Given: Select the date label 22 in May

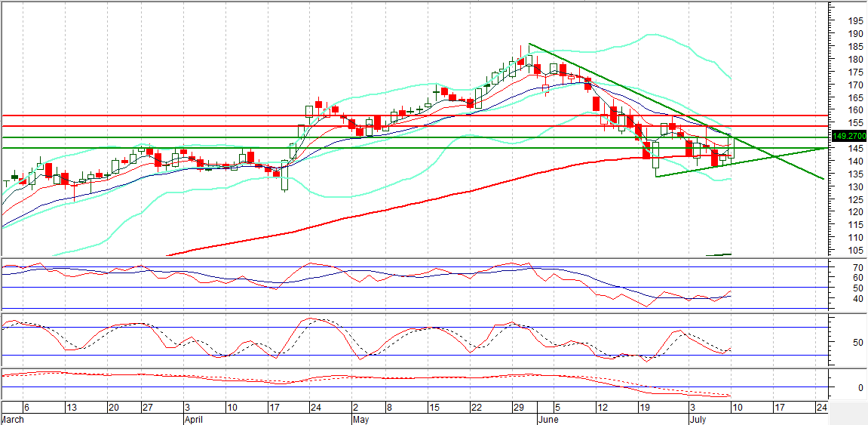Looking at the screenshot, I should [476, 408].
